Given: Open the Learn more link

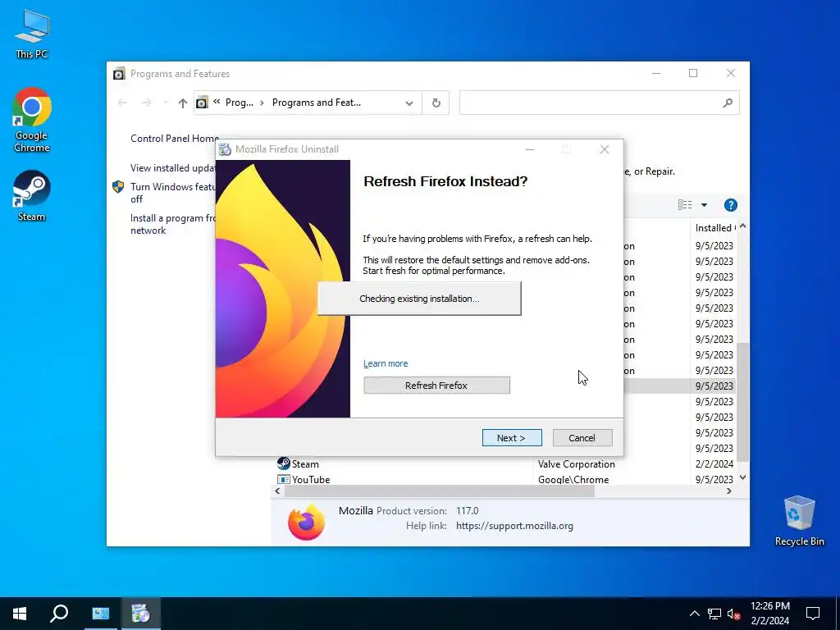Looking at the screenshot, I should pyautogui.click(x=386, y=363).
